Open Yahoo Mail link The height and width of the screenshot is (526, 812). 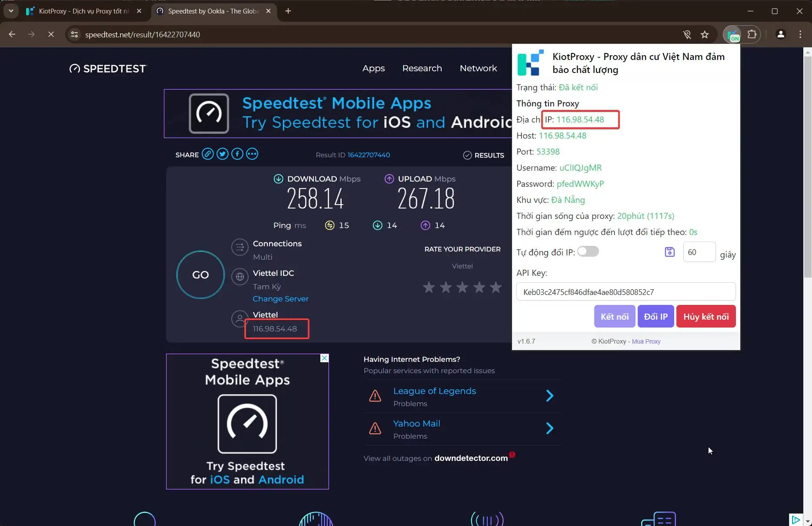(416, 423)
